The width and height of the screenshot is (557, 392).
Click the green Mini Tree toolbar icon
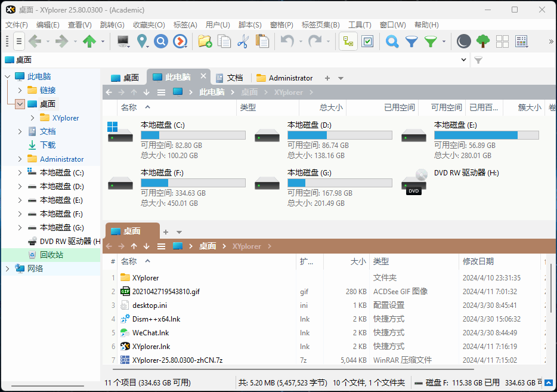[x=483, y=41]
